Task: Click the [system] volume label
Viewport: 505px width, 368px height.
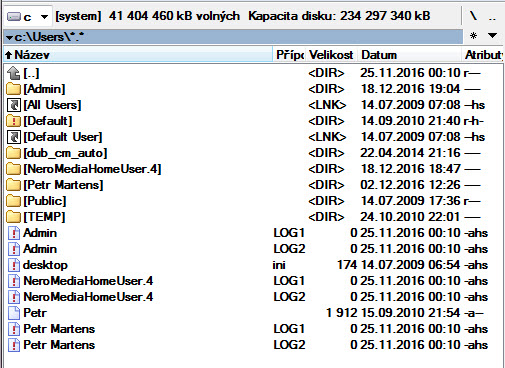Action: coord(78,16)
